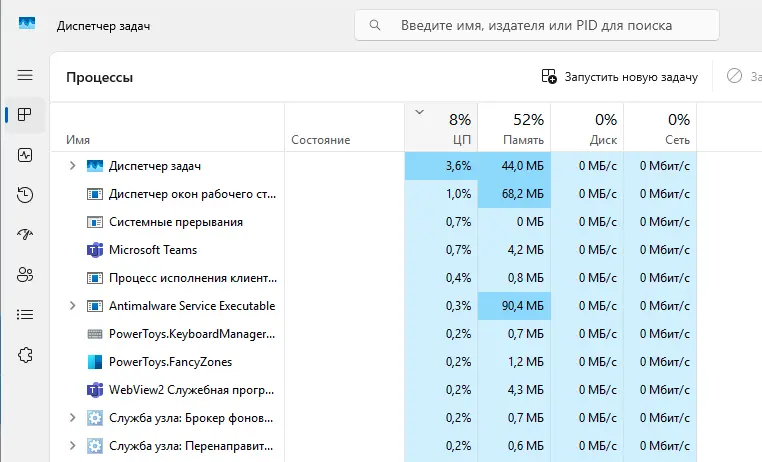Image resolution: width=762 pixels, height=462 pixels.
Task: Focus the process search field
Action: tap(537, 25)
